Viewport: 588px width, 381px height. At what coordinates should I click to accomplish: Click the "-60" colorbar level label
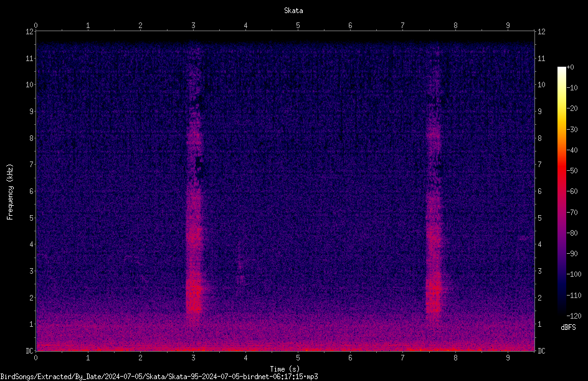pos(572,191)
